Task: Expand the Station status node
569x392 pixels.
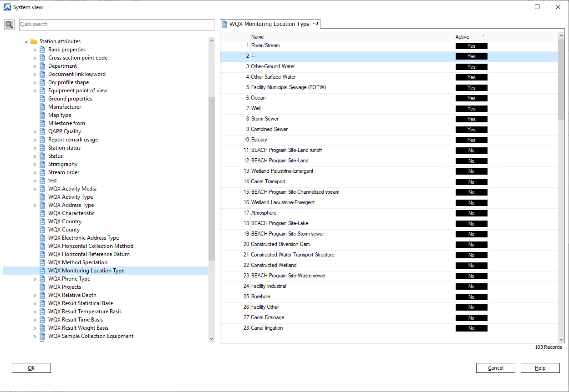Action: coord(35,148)
